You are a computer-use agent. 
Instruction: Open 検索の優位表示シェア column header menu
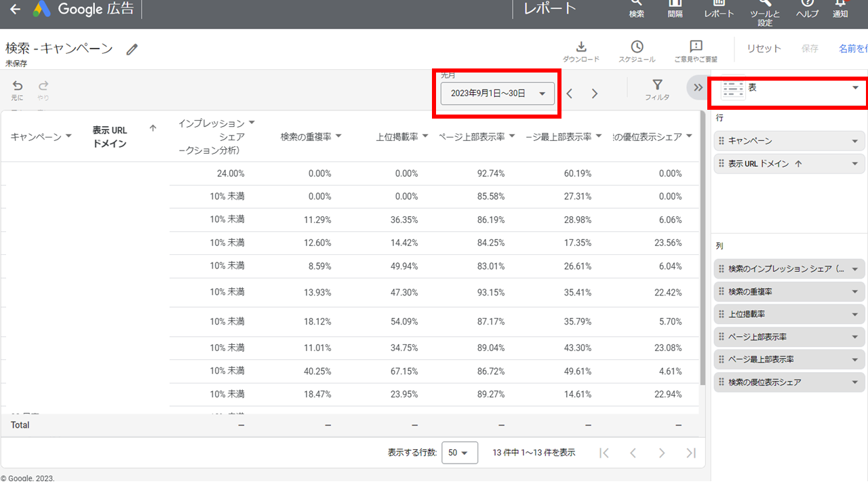(689, 136)
